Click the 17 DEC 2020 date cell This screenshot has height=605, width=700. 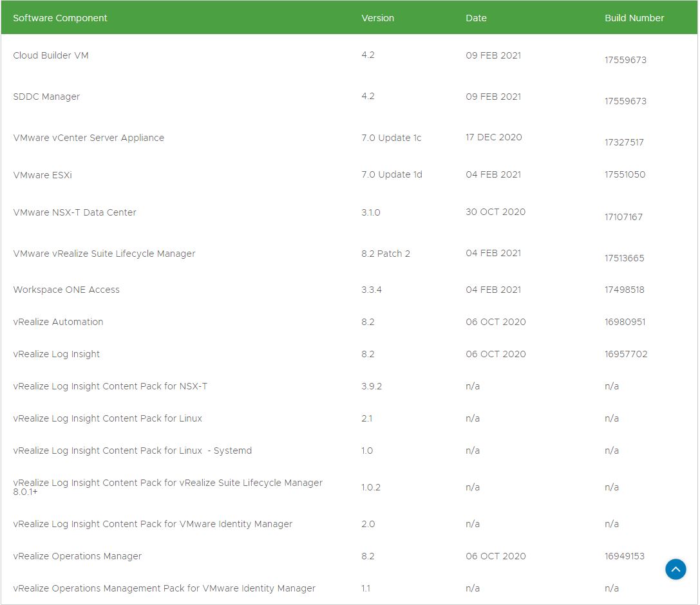(x=493, y=137)
